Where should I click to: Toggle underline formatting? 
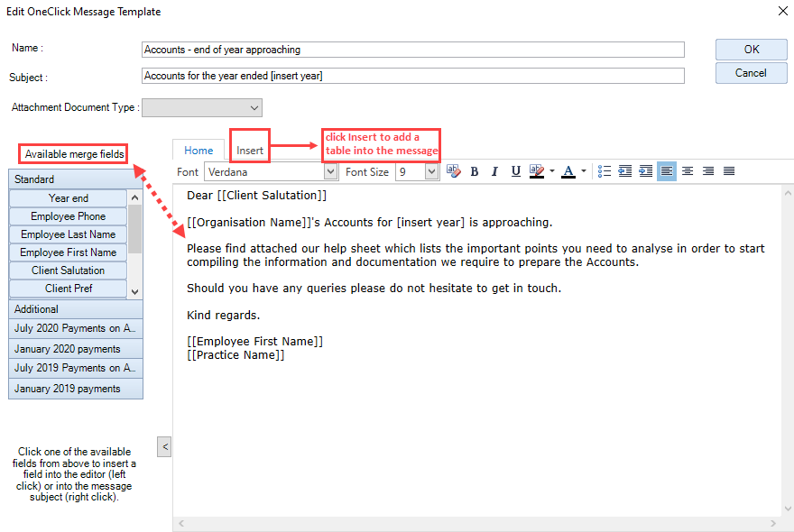[515, 171]
